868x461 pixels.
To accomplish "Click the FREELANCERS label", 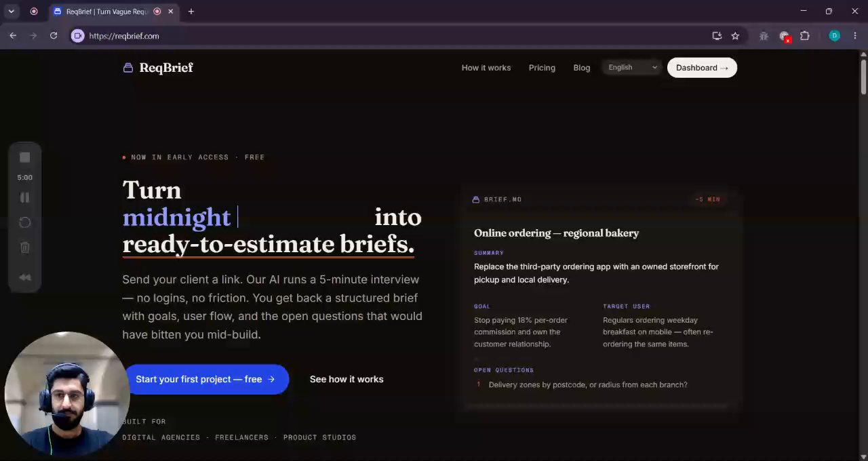I will pos(241,437).
